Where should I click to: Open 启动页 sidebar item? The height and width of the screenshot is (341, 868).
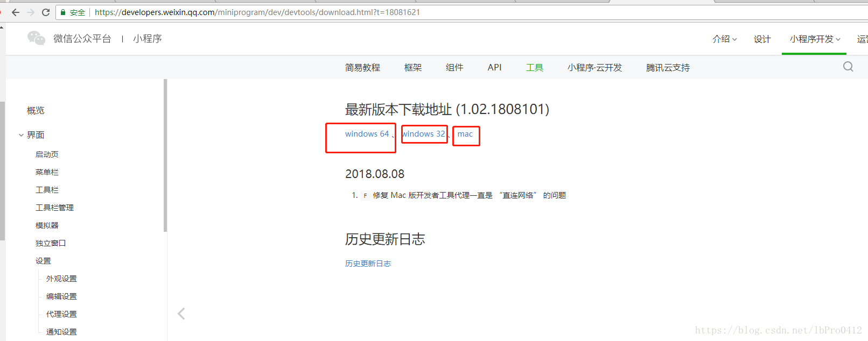[47, 154]
